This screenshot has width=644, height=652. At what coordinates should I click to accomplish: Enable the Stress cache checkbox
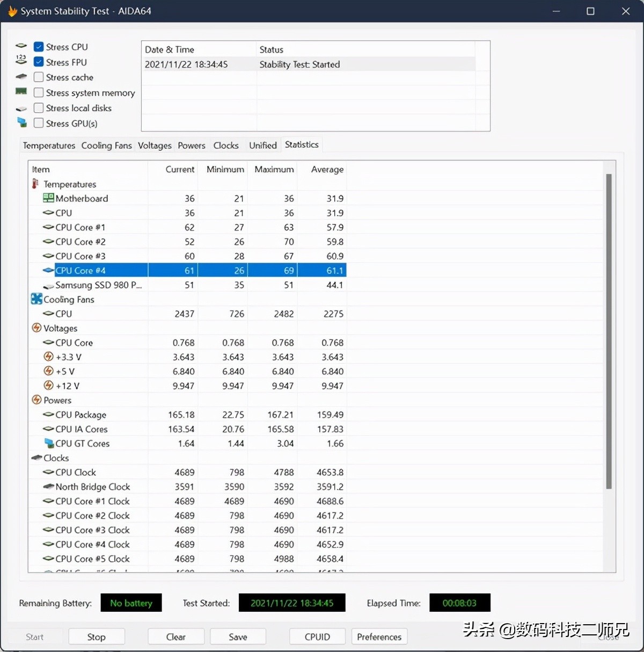click(x=39, y=77)
